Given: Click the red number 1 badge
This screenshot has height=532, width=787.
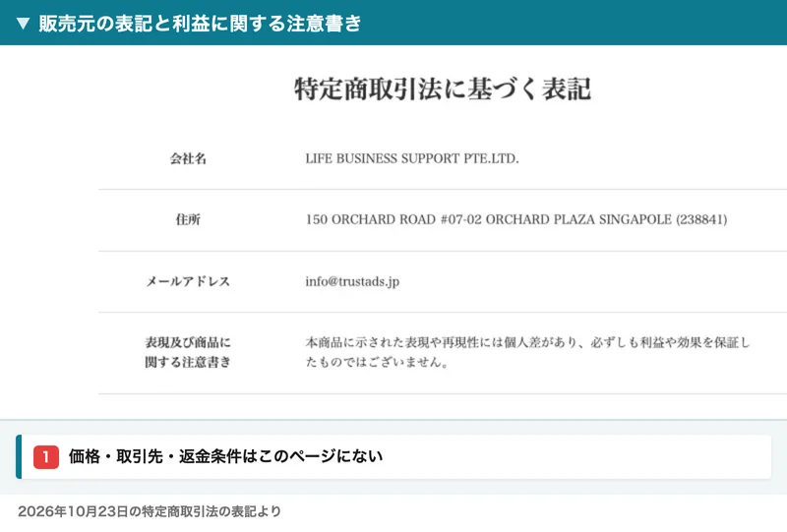Looking at the screenshot, I should (x=46, y=456).
